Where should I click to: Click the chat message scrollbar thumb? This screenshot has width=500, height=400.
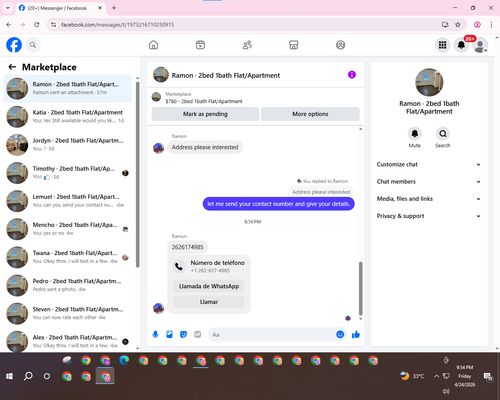click(x=360, y=288)
